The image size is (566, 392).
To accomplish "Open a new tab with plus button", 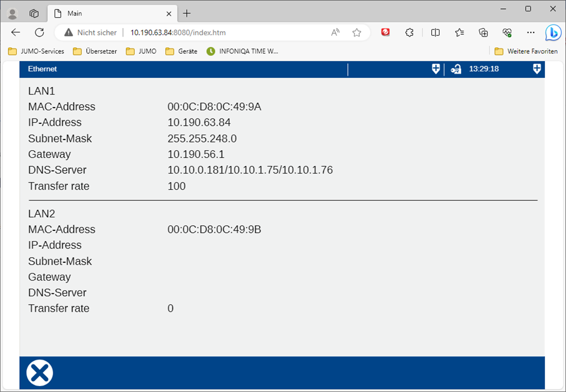I will point(187,13).
